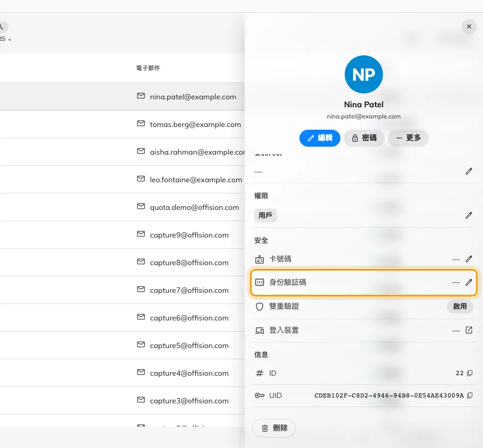Click nina.patel@example.com under the avatar
483x448 pixels.
tap(363, 116)
